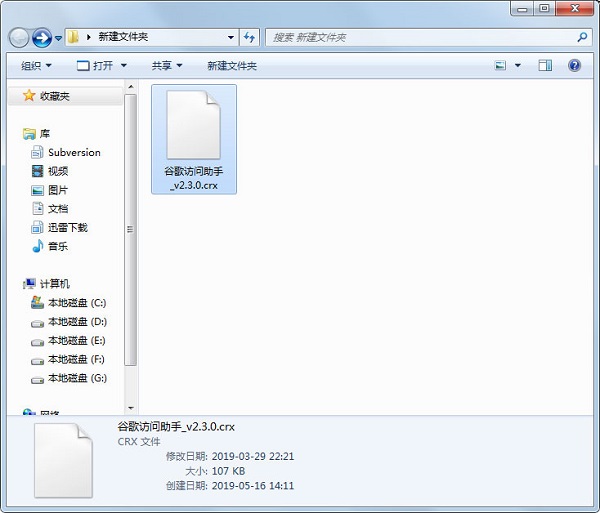Select 收藏夹 in the navigation pane
This screenshot has width=600, height=513.
pyautogui.click(x=54, y=96)
